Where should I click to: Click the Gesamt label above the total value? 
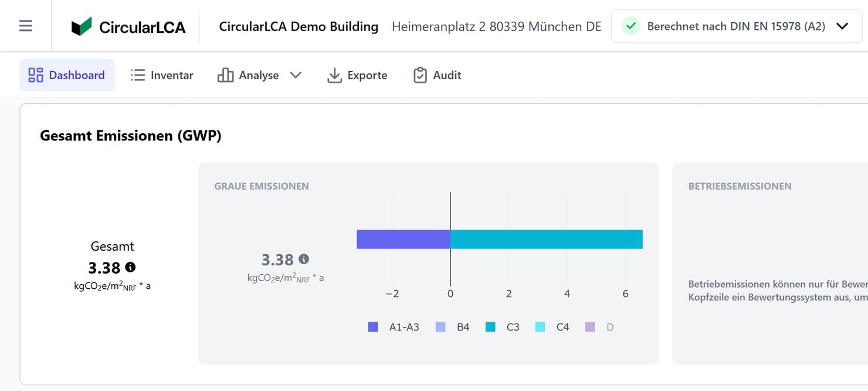click(x=113, y=247)
